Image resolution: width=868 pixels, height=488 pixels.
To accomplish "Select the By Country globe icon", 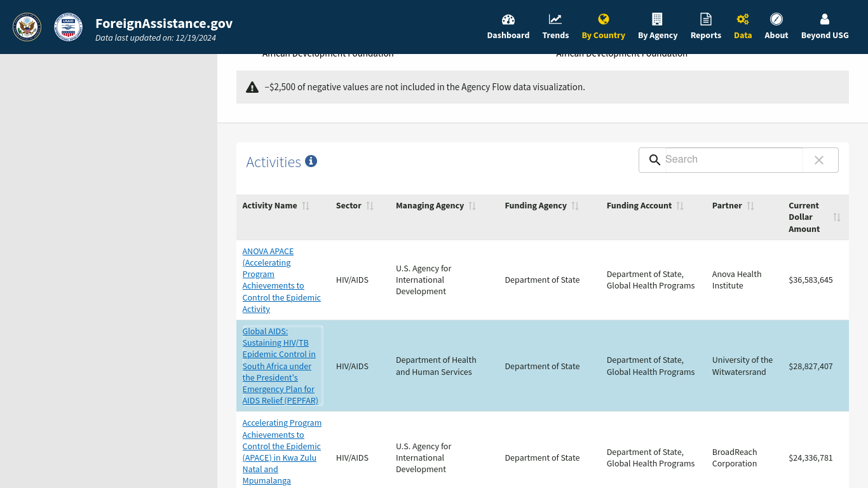I will [604, 19].
